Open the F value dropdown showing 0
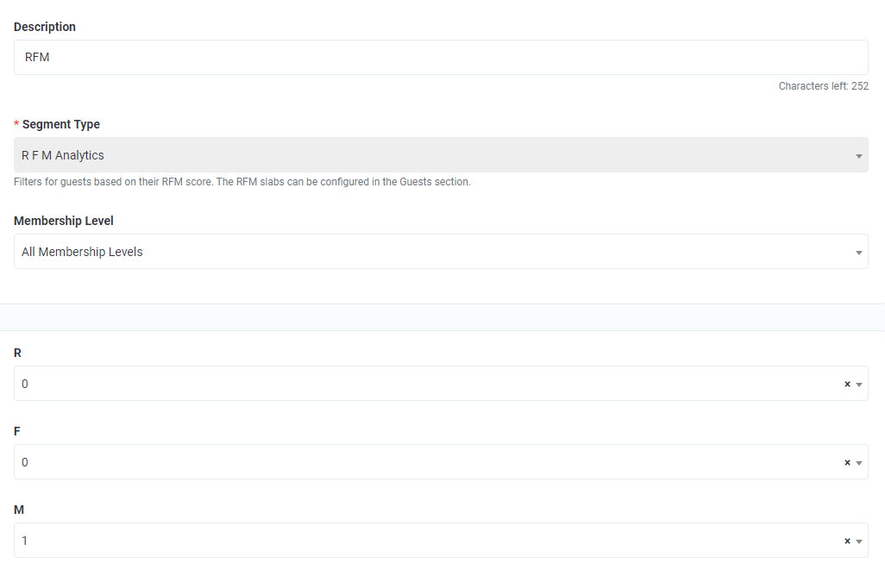885x588 pixels. pos(423,462)
